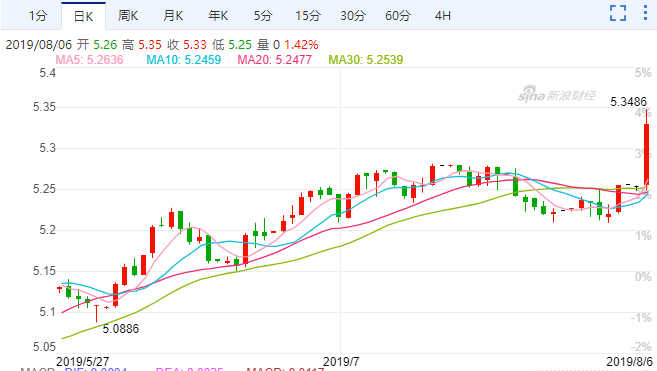Image resolution: width=657 pixels, height=371 pixels.
Task: Select the 日K daily chart tab
Action: [83, 16]
